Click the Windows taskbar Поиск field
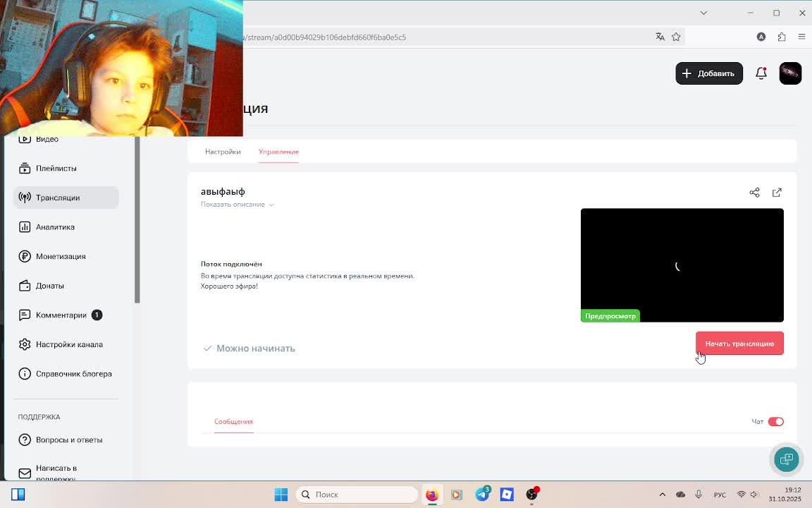The image size is (812, 508). [356, 495]
